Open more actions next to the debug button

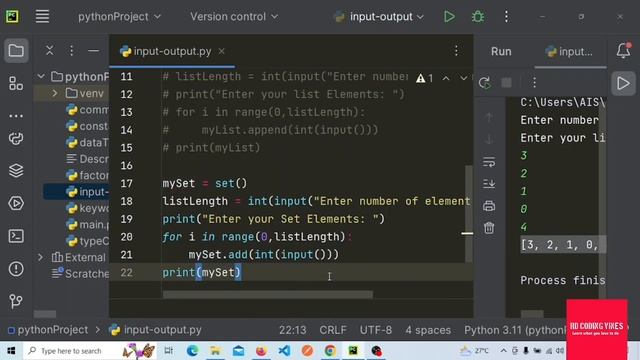(506, 17)
